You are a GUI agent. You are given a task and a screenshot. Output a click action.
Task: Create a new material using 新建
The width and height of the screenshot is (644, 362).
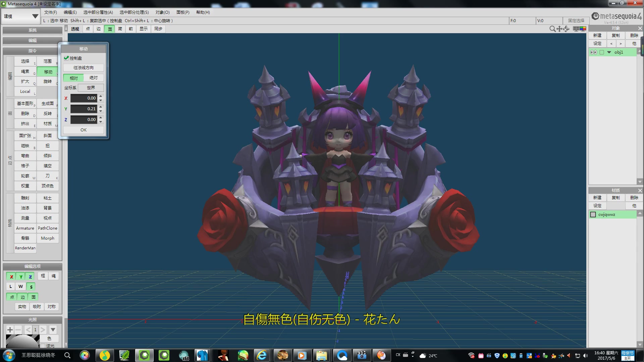tap(597, 197)
